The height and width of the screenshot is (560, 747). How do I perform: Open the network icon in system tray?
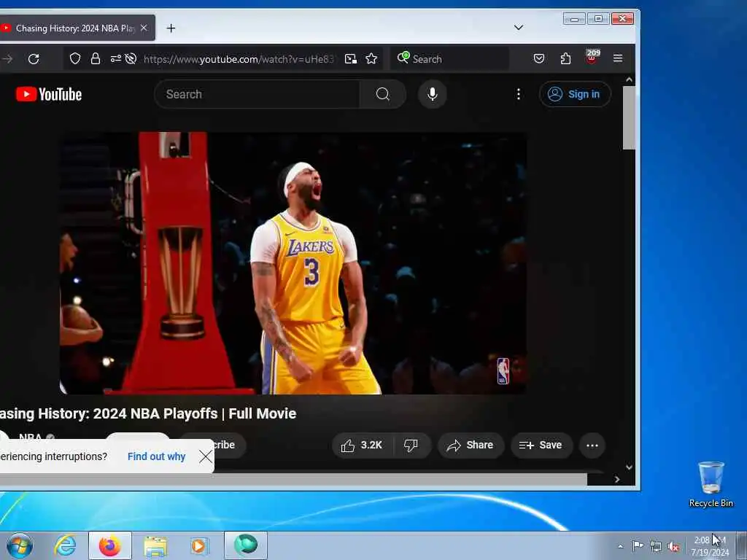[x=656, y=547]
